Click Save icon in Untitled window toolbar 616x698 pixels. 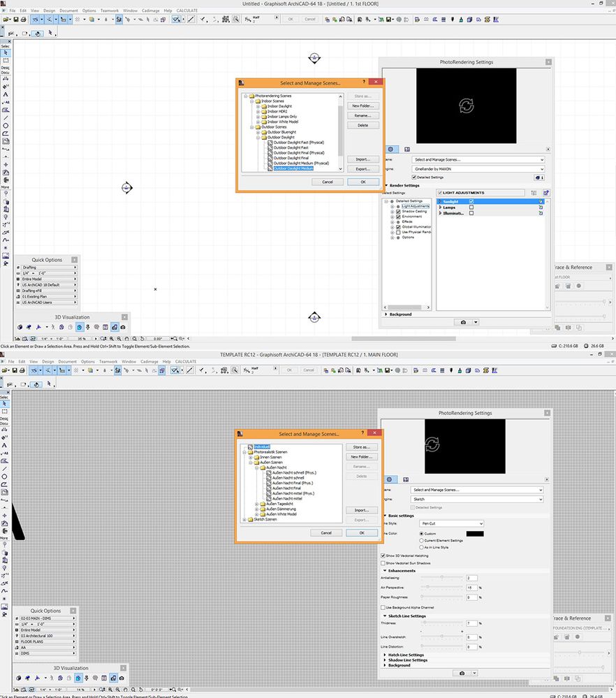pos(16,20)
